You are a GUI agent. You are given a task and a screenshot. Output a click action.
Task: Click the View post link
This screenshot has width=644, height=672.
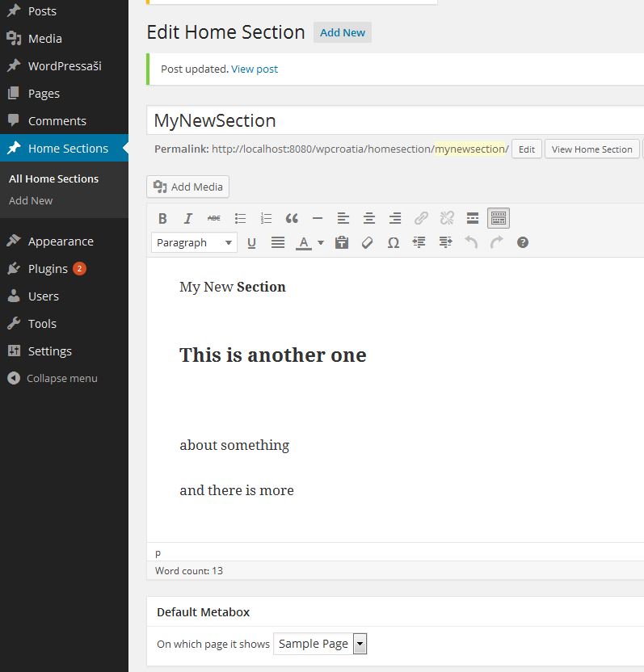point(255,69)
